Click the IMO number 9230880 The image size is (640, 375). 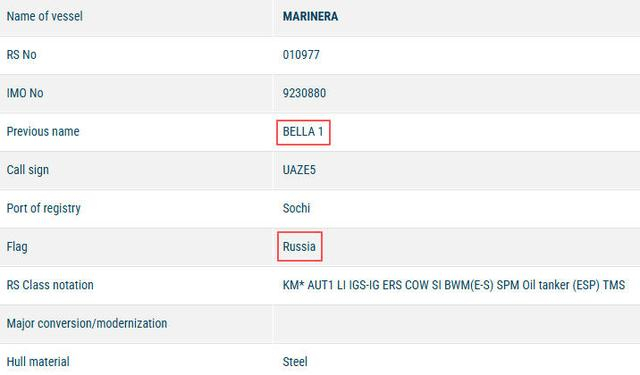pyautogui.click(x=304, y=93)
